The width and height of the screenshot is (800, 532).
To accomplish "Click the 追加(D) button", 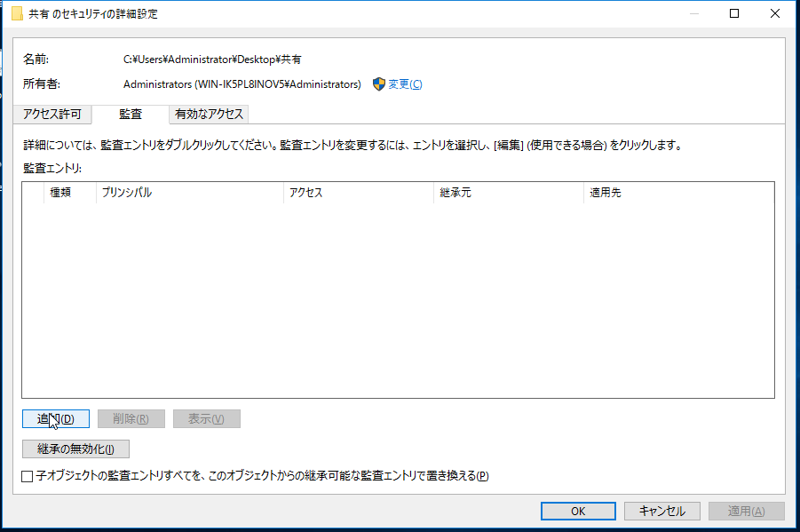I will pos(56,419).
